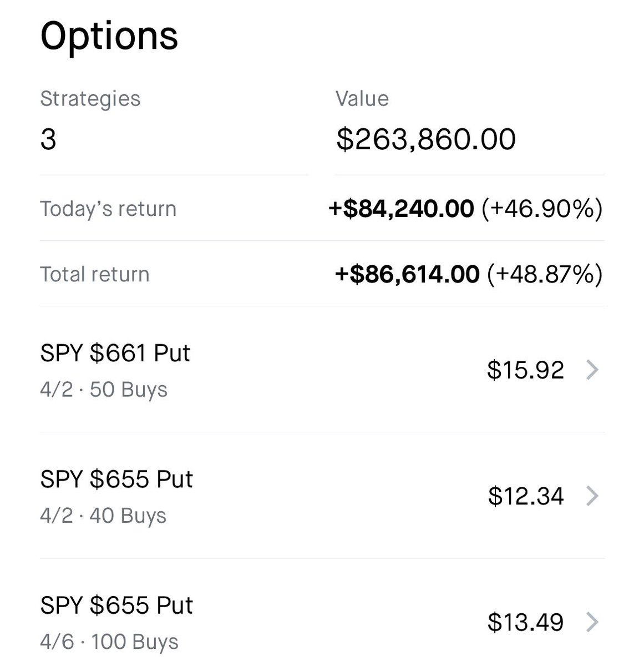Image resolution: width=644 pixels, height=666 pixels.
Task: Click the Total return label
Action: coord(95,274)
